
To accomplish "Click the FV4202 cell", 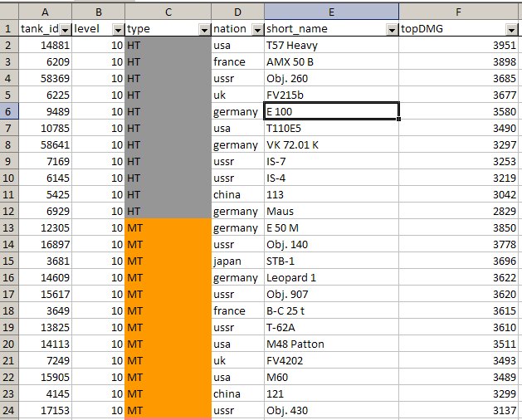I will (x=332, y=360).
